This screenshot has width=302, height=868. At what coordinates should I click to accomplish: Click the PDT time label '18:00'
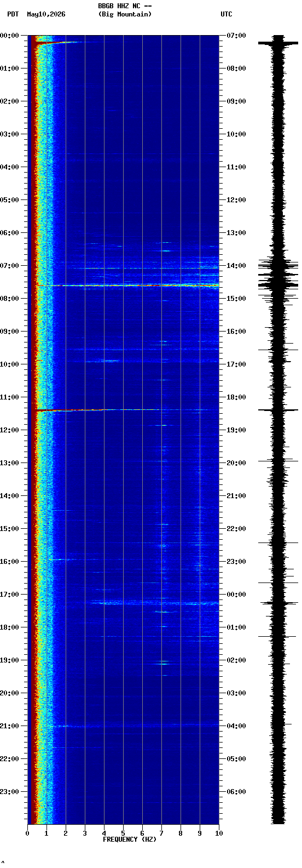pos(9,627)
